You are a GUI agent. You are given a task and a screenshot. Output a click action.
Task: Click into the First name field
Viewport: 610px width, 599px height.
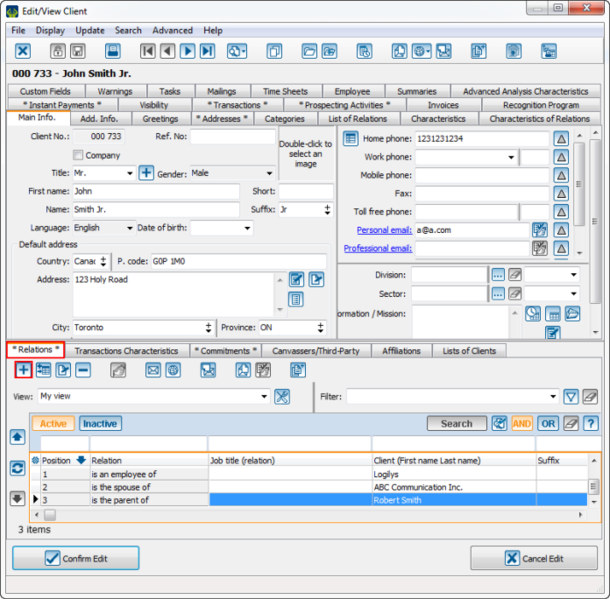point(156,191)
